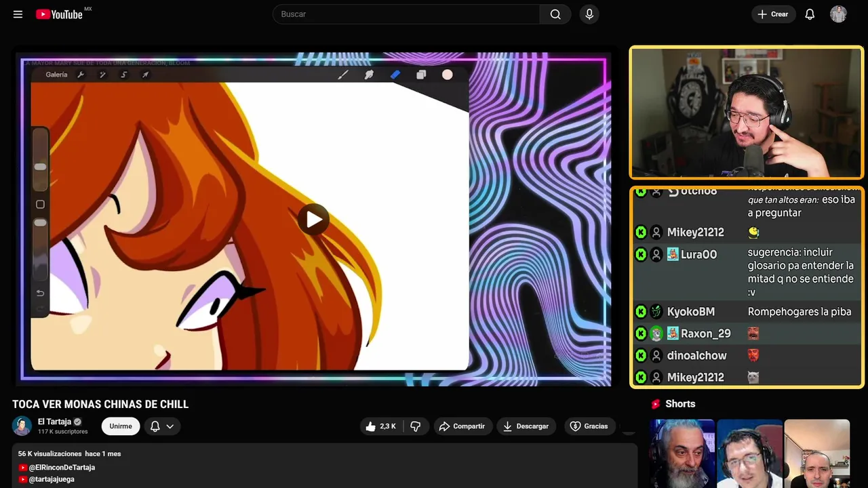This screenshot has height=488, width=868.
Task: Open the notifications bell in the header
Action: (x=810, y=14)
